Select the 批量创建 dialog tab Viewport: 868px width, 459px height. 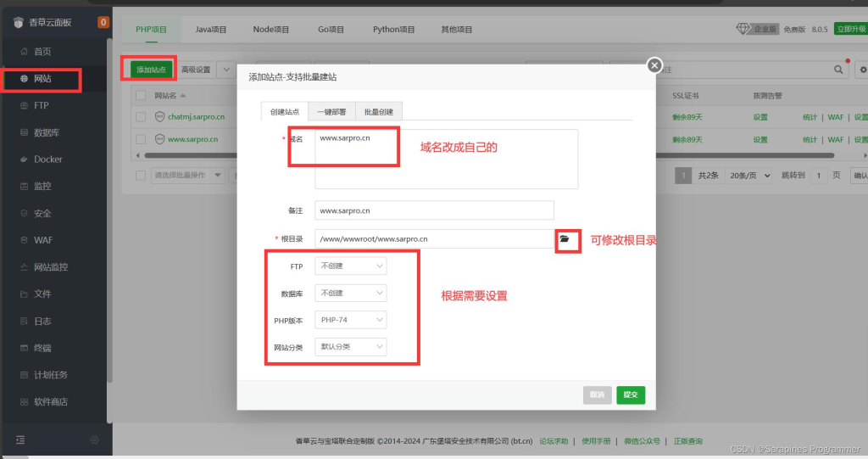pos(379,111)
